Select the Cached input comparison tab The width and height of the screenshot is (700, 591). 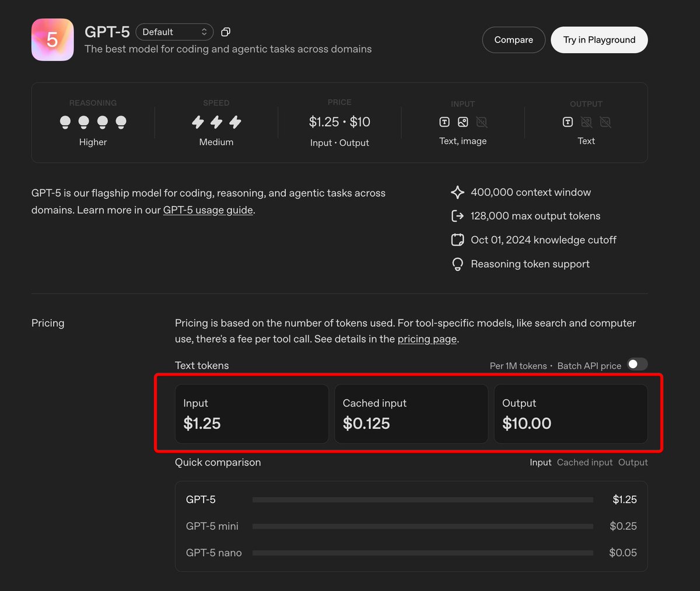click(584, 462)
